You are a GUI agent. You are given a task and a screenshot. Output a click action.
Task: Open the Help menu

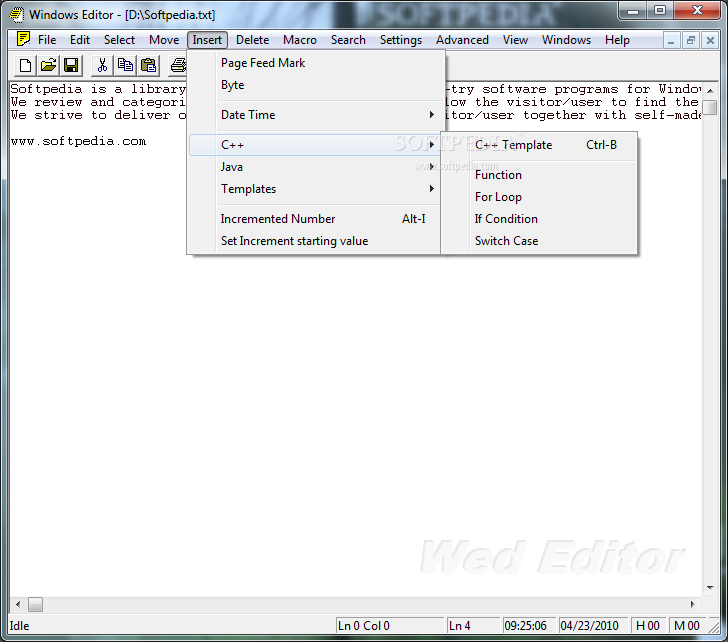tap(617, 40)
